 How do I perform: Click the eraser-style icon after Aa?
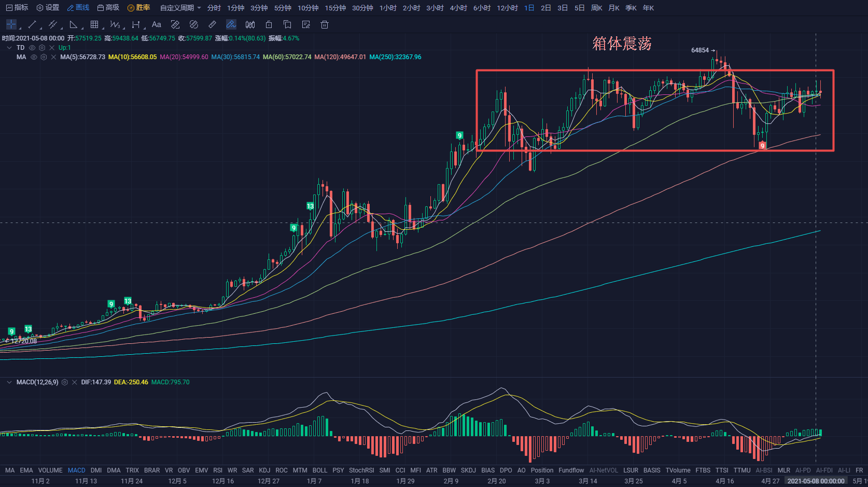[175, 24]
